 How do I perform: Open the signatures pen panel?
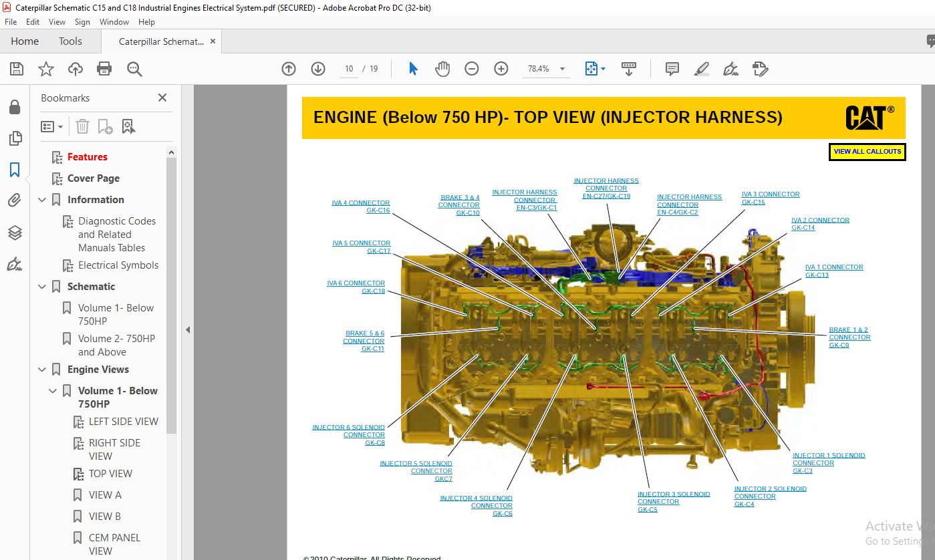(x=15, y=265)
